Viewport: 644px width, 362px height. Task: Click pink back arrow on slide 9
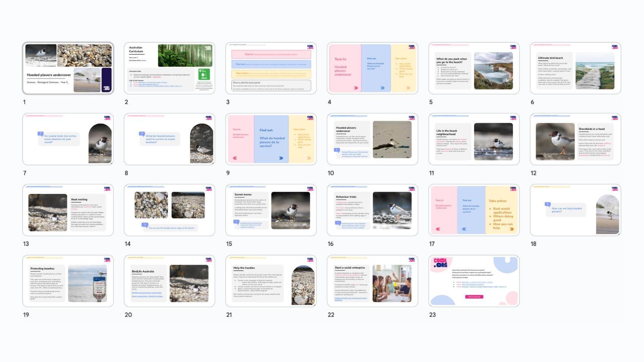pyautogui.click(x=235, y=158)
